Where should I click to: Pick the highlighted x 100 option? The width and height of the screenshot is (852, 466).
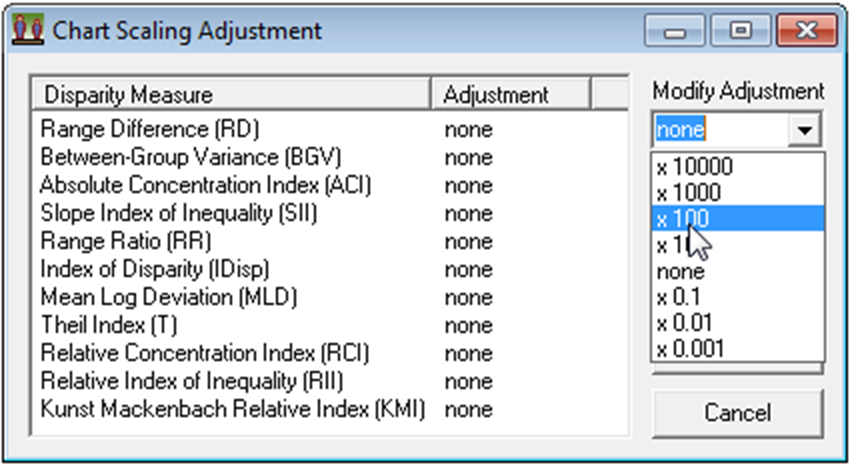click(x=685, y=219)
